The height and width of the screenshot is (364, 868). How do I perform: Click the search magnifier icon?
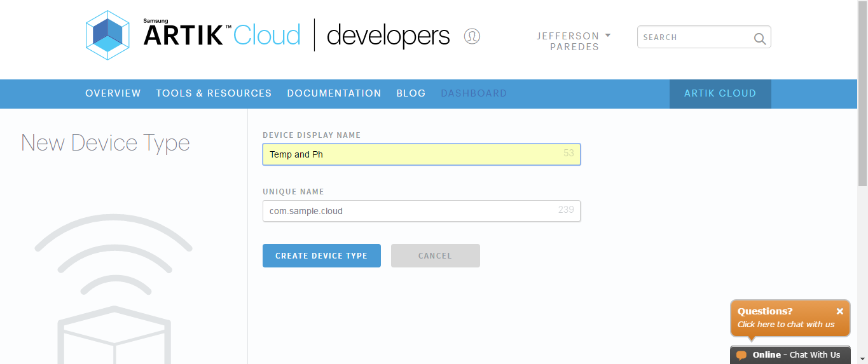click(x=759, y=38)
